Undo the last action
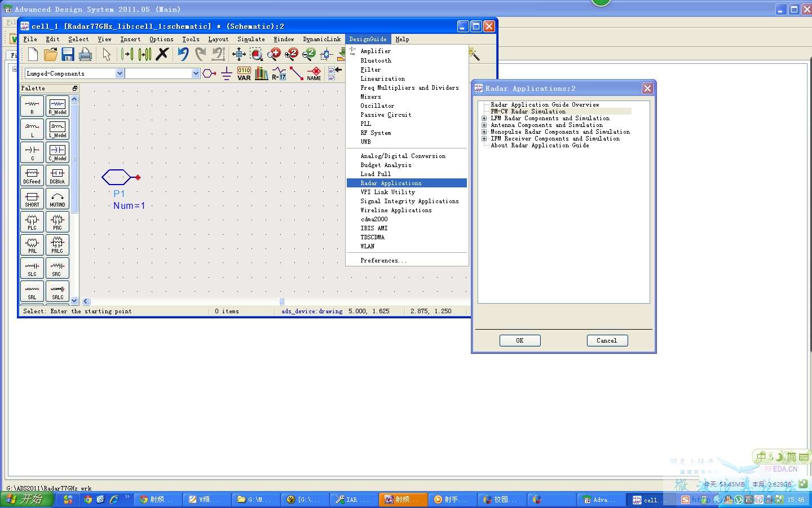This screenshot has width=812, height=508. pos(183,54)
